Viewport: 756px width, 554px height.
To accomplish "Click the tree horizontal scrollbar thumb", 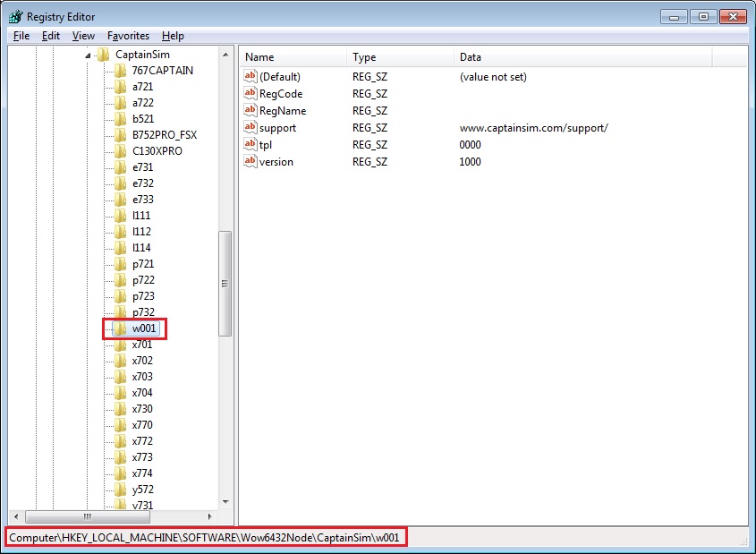I will tap(88, 517).
